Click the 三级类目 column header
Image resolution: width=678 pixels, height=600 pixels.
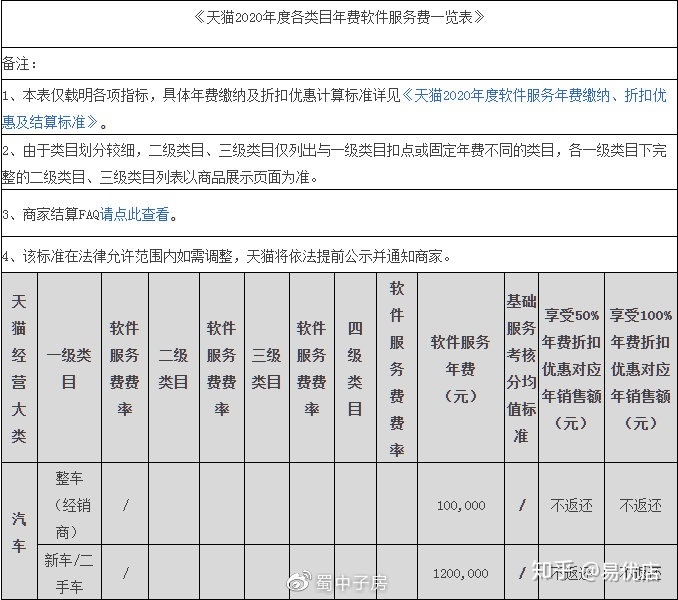[266, 368]
